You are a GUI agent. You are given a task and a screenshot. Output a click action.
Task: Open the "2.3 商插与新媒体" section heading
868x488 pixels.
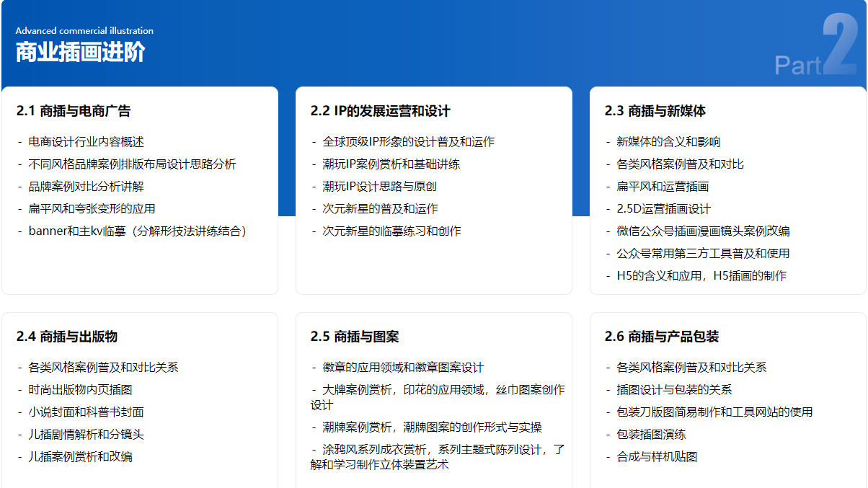655,111
